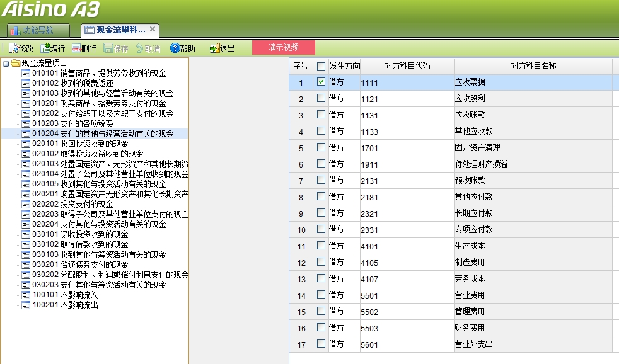Viewport: 619px width, 364px height.
Task: Click the 退出 (Exit) toolbar icon
Action: pyautogui.click(x=214, y=48)
